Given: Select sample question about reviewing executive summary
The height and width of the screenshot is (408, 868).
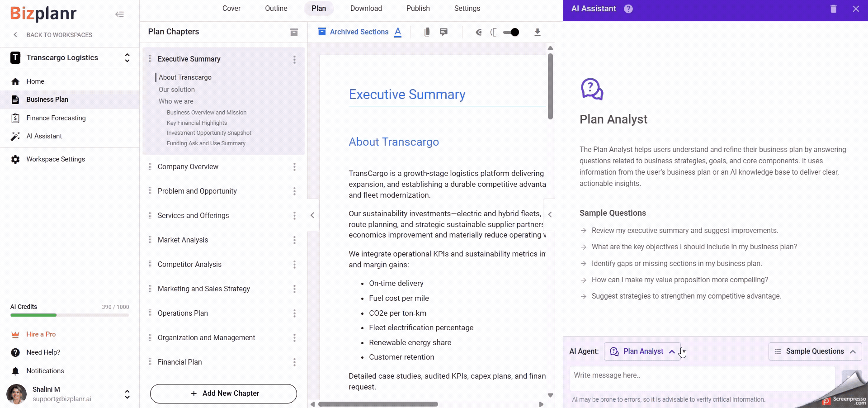Looking at the screenshot, I should (685, 231).
